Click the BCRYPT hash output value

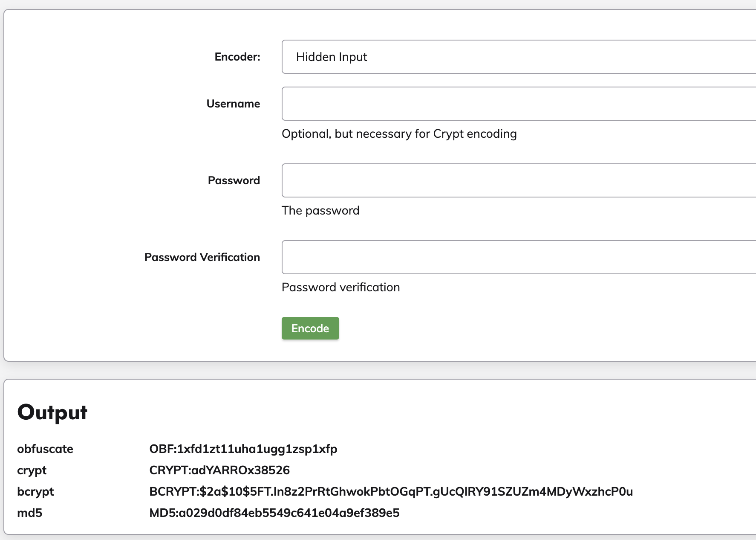coord(391,491)
